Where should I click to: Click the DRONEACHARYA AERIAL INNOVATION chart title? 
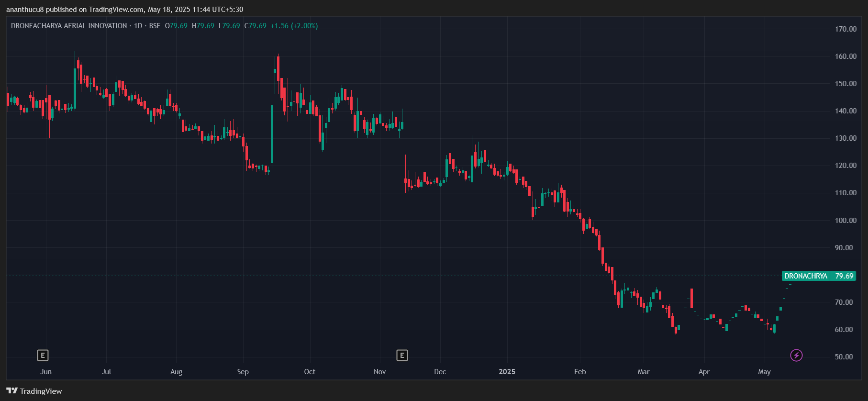click(x=69, y=26)
